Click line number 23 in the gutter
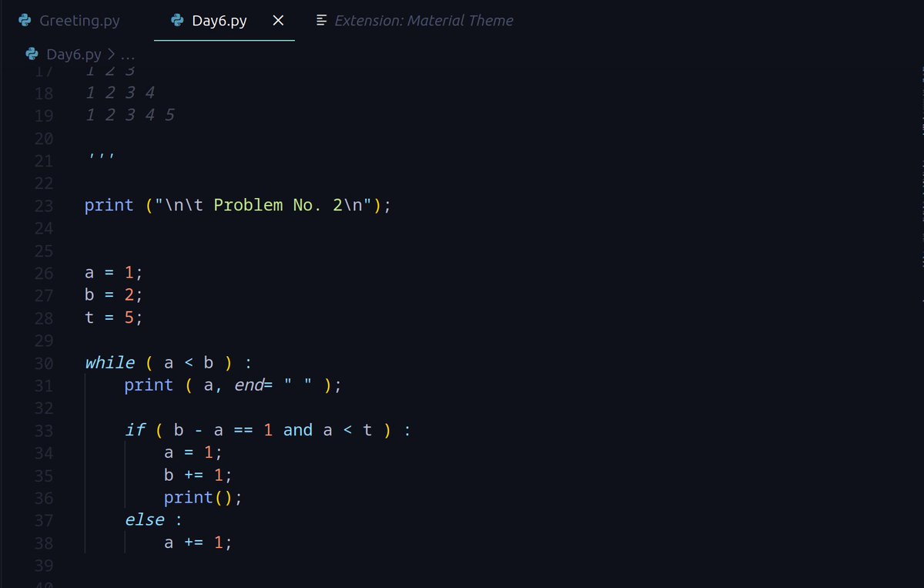The width and height of the screenshot is (924, 588). click(44, 206)
